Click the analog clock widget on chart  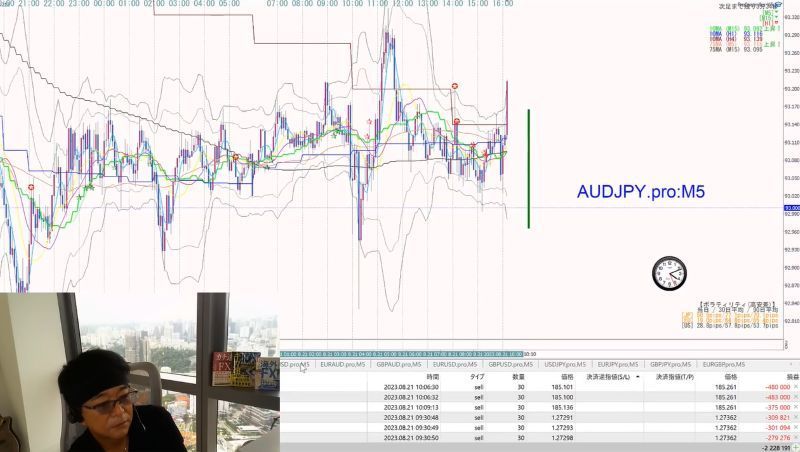pyautogui.click(x=669, y=274)
